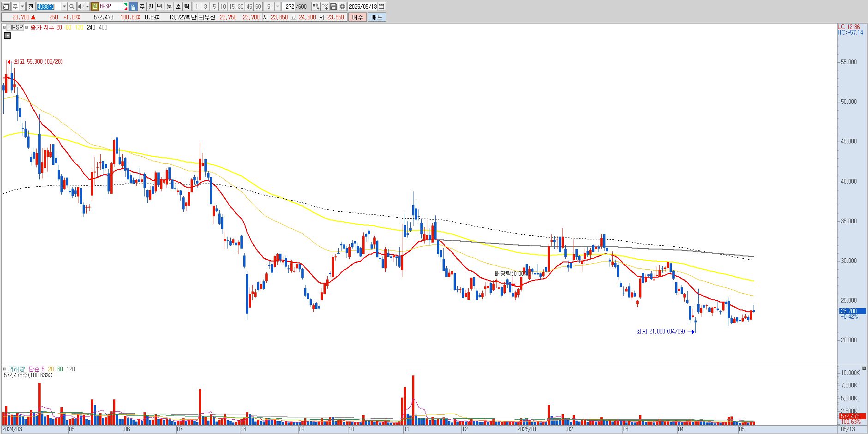The height and width of the screenshot is (434, 868).
Task: Select the 15 interval preset
Action: (x=232, y=6)
